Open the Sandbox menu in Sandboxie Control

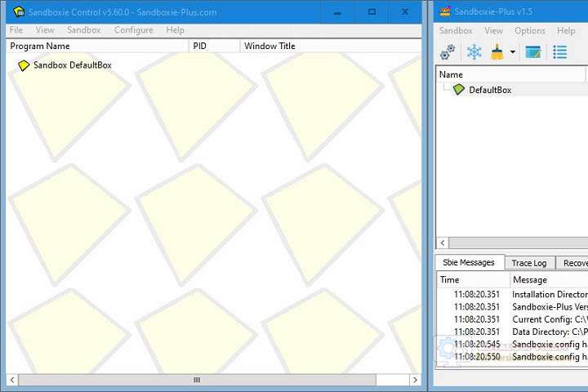[x=83, y=30]
